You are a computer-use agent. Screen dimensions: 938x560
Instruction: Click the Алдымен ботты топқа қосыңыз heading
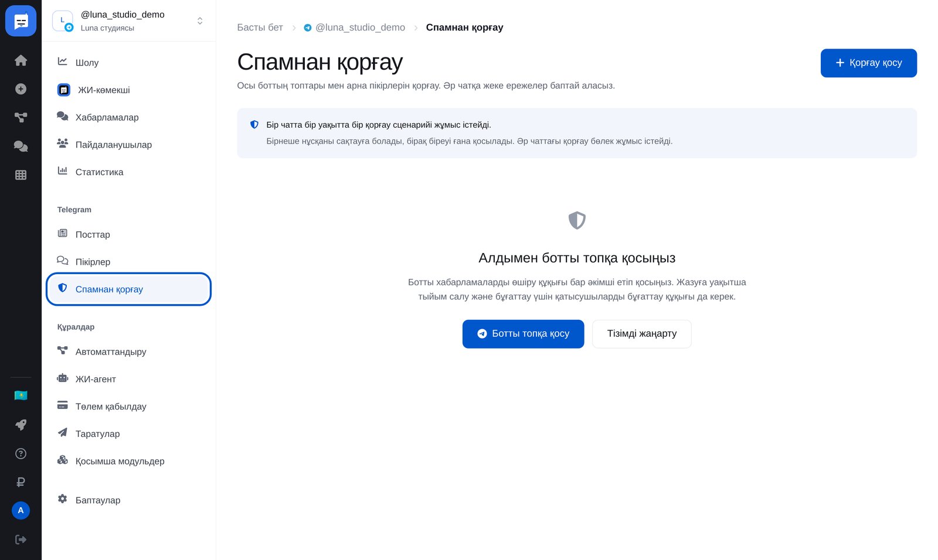(577, 258)
